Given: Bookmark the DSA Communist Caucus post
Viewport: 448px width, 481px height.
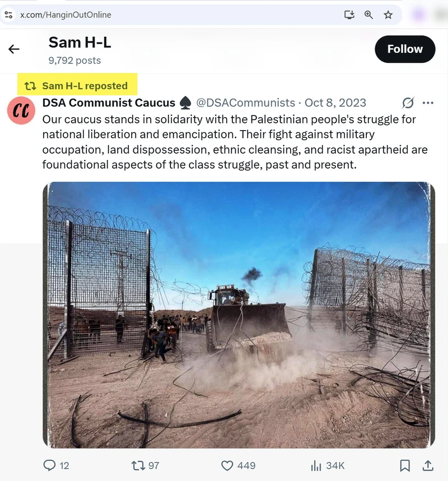Looking at the screenshot, I should [x=405, y=465].
